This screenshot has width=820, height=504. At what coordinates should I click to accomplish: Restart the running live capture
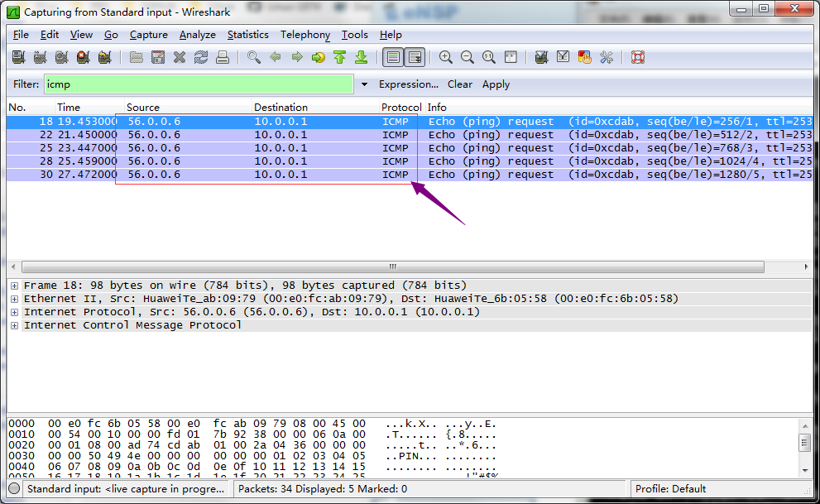point(104,57)
